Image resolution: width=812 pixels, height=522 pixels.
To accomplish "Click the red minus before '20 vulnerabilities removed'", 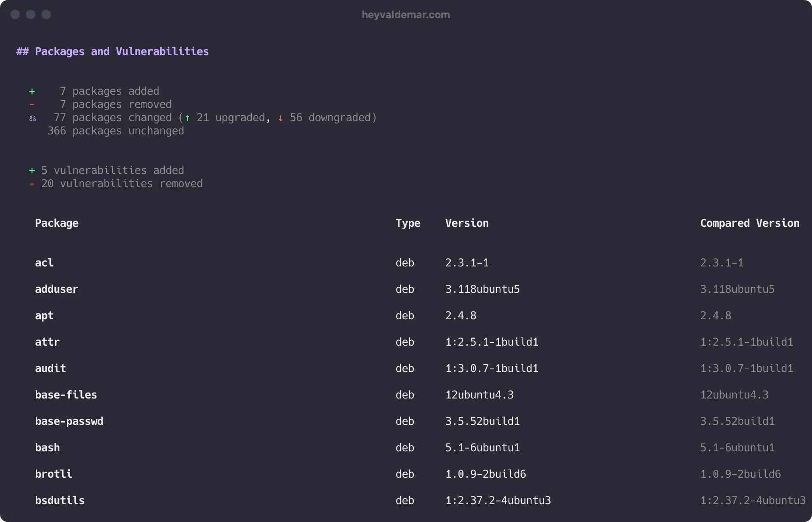I will click(32, 184).
